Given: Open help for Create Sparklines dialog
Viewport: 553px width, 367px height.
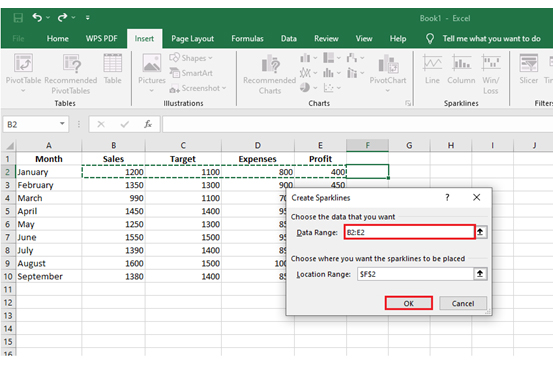Looking at the screenshot, I should [447, 197].
